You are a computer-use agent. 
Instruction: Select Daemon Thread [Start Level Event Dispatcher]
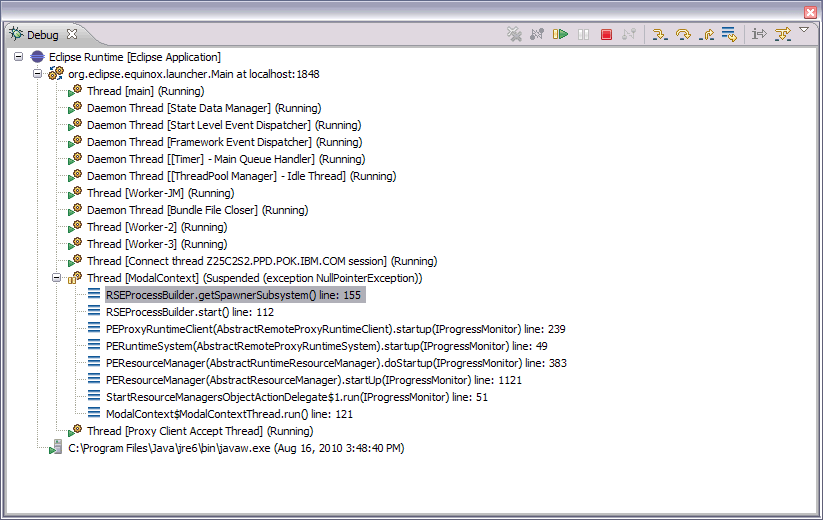click(224, 125)
